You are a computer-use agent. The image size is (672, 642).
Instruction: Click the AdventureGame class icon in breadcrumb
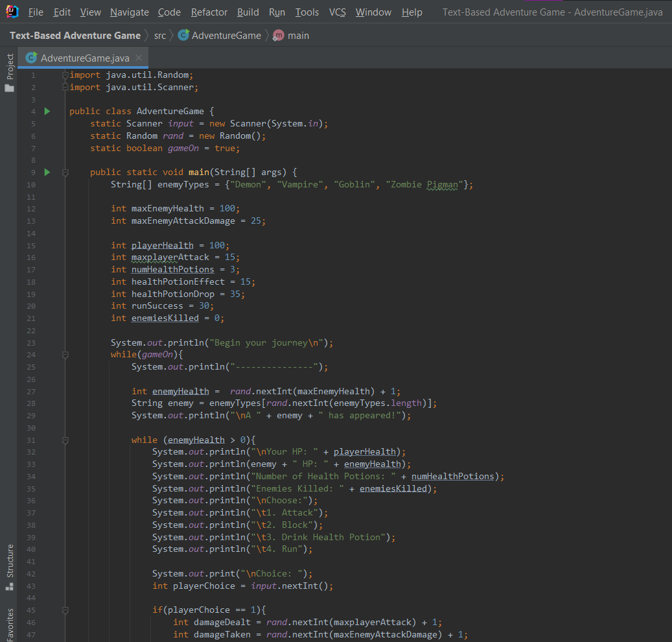pyautogui.click(x=183, y=36)
